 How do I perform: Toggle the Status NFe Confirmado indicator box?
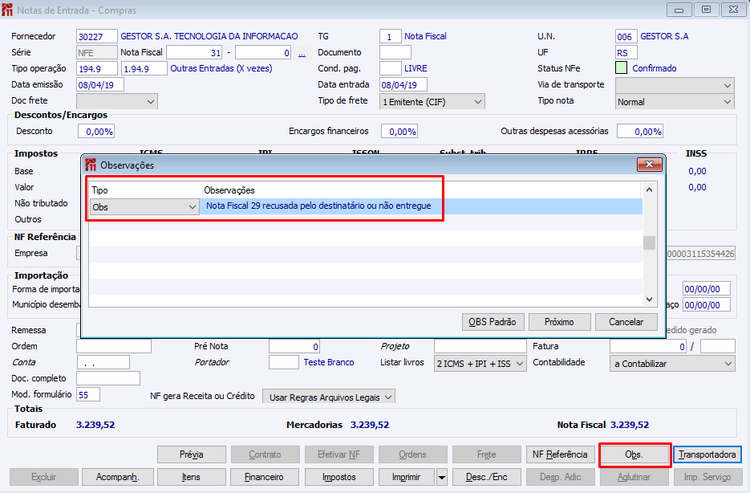click(x=621, y=68)
